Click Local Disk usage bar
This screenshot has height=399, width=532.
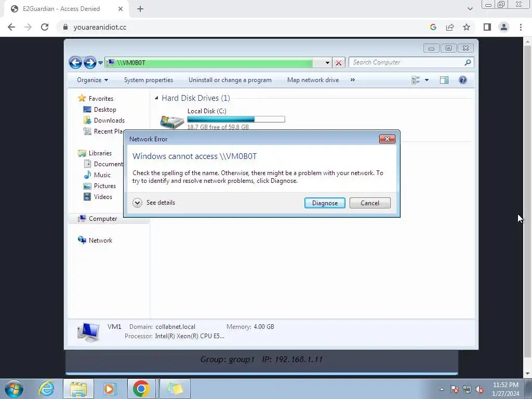(236, 119)
